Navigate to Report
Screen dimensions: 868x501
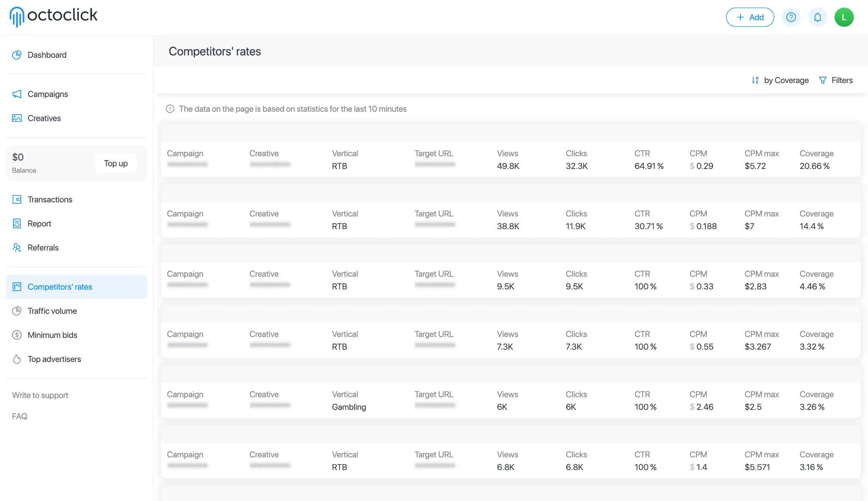pyautogui.click(x=76, y=224)
